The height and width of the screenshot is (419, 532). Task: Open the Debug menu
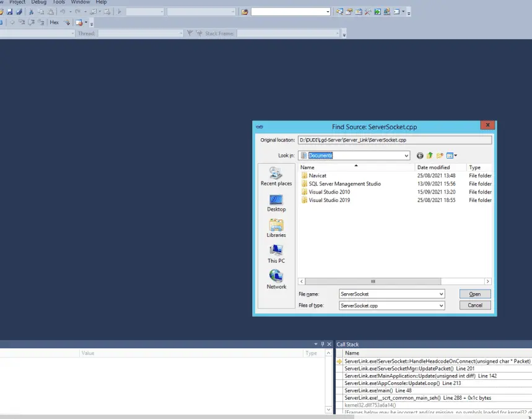tap(38, 2)
